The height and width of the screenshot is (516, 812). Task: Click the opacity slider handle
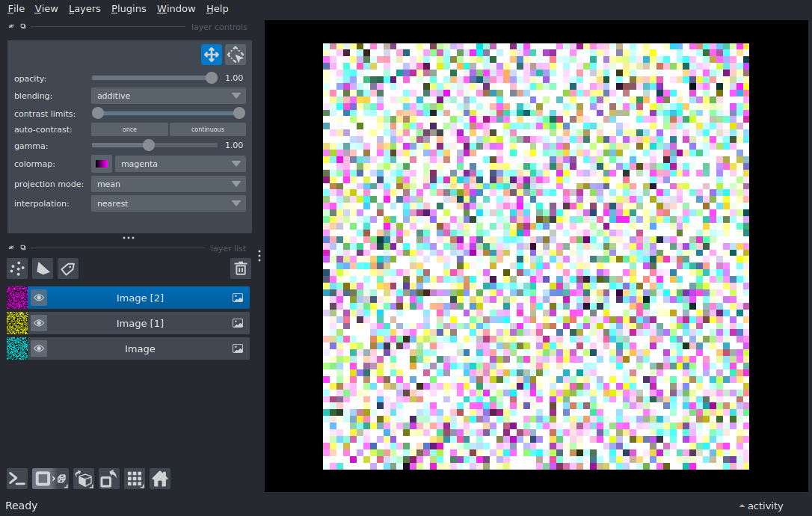point(212,78)
